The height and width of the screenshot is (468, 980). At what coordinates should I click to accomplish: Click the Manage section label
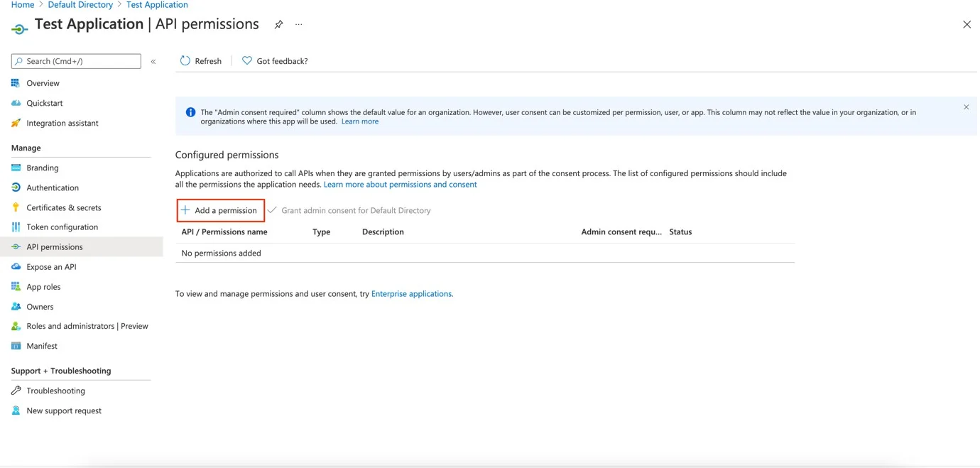pyautogui.click(x=26, y=148)
